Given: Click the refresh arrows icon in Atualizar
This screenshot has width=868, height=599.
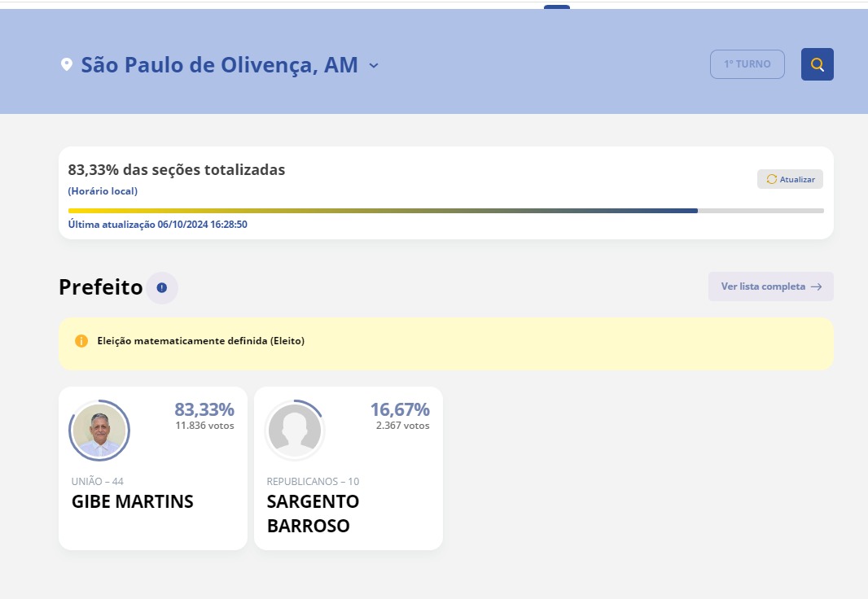Looking at the screenshot, I should 771,179.
